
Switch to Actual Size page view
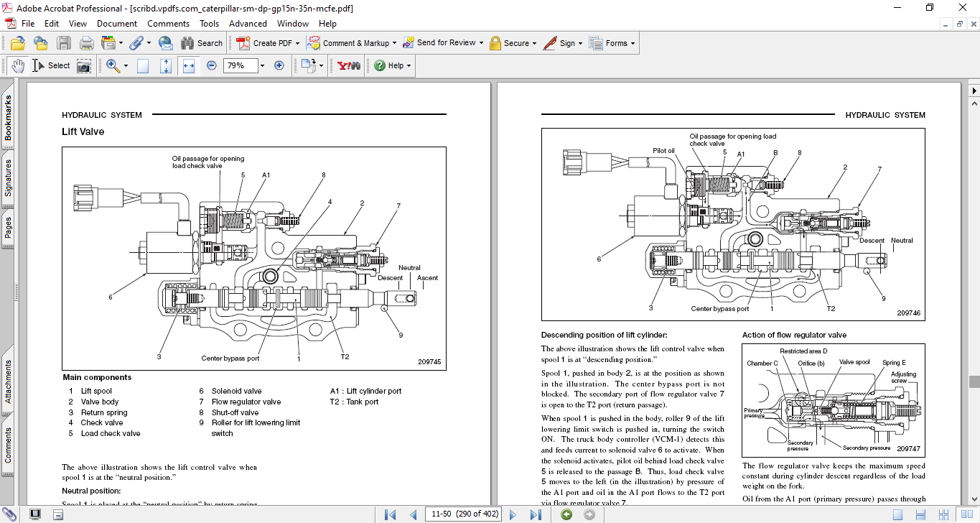coord(143,65)
